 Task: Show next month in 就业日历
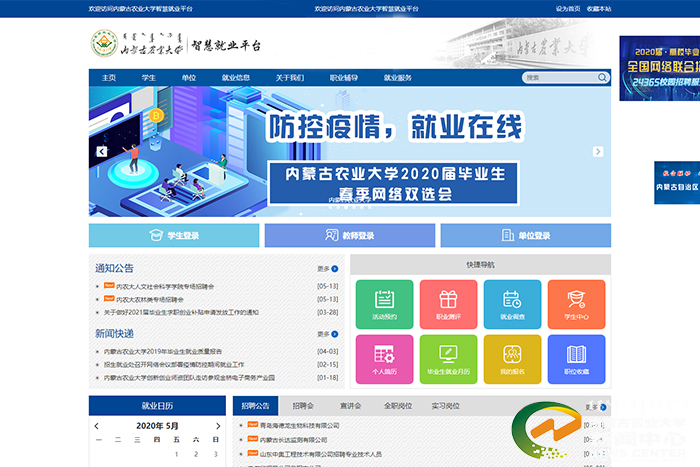click(216, 425)
